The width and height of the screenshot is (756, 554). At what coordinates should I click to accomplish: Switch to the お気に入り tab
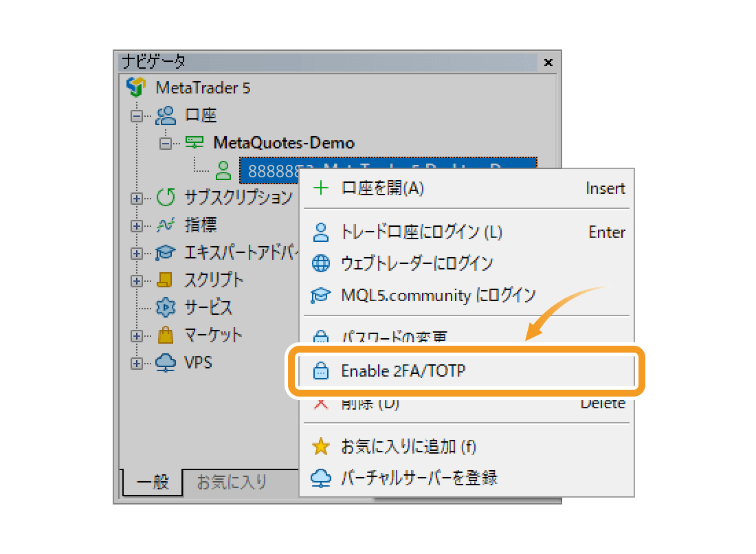pyautogui.click(x=232, y=481)
